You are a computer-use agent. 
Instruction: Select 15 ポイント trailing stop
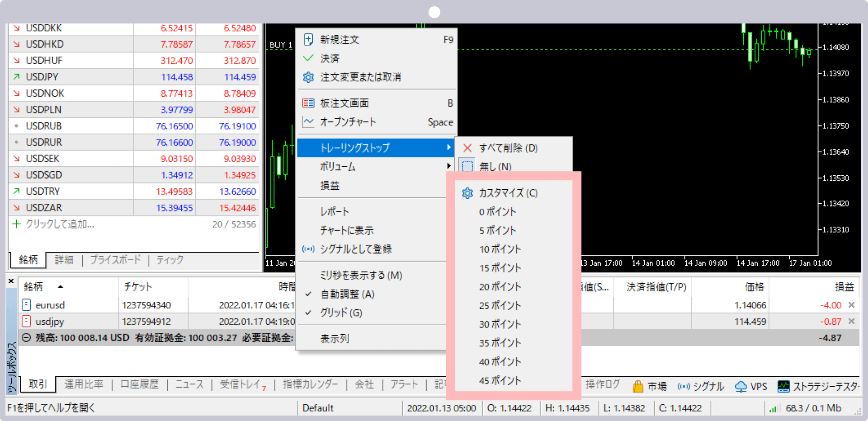[x=500, y=268]
